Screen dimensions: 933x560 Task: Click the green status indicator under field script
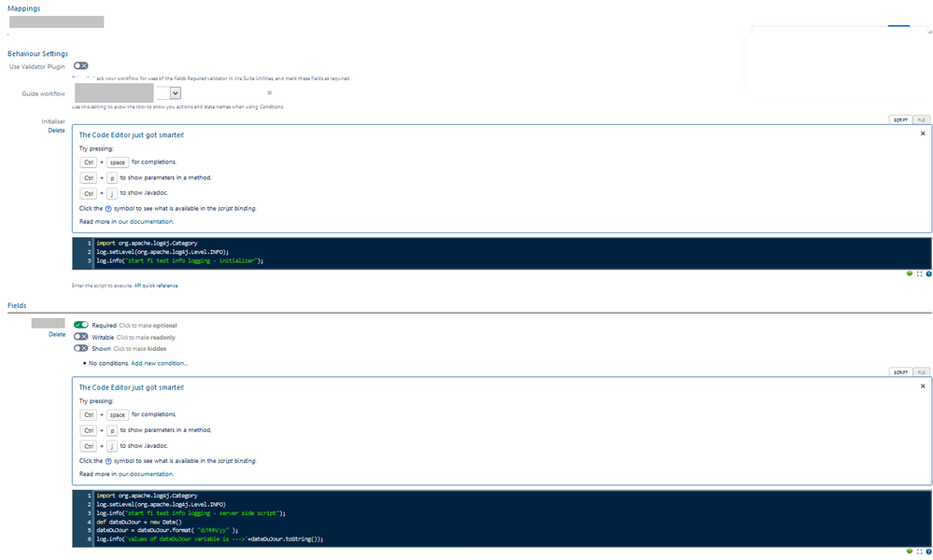[x=910, y=551]
